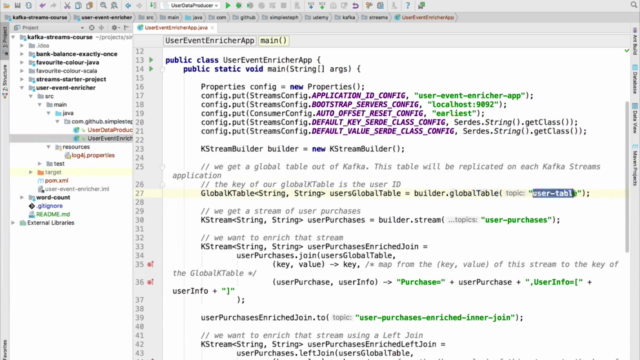Expand External Libraries node
Image resolution: width=640 pixels, height=360 pixels.
click(x=13, y=223)
